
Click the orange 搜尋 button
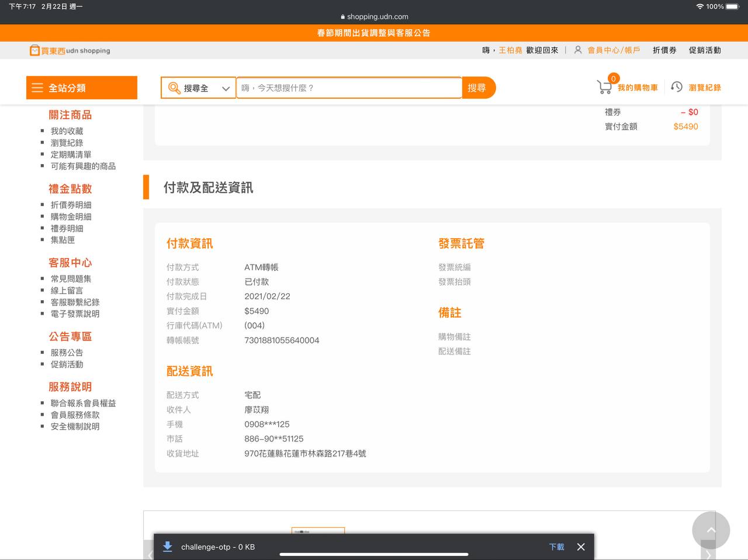pos(477,88)
